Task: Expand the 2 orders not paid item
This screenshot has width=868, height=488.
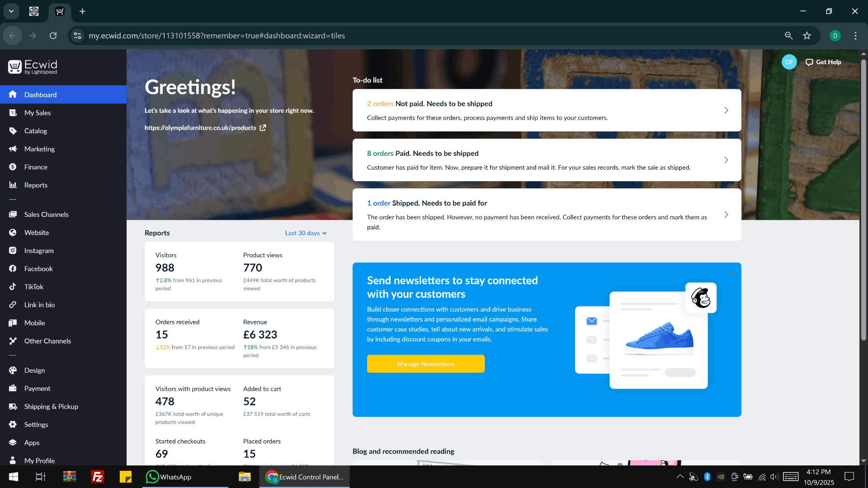Action: point(726,110)
